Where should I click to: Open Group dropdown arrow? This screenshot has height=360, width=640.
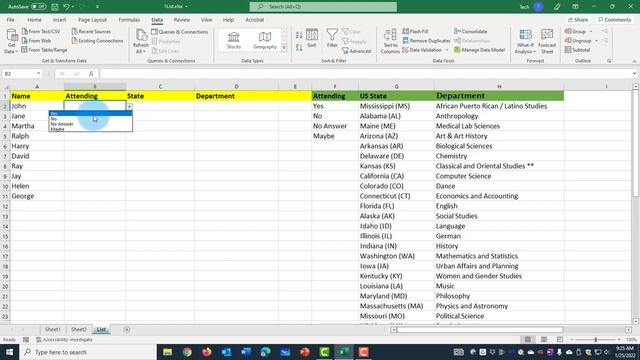tap(591, 31)
